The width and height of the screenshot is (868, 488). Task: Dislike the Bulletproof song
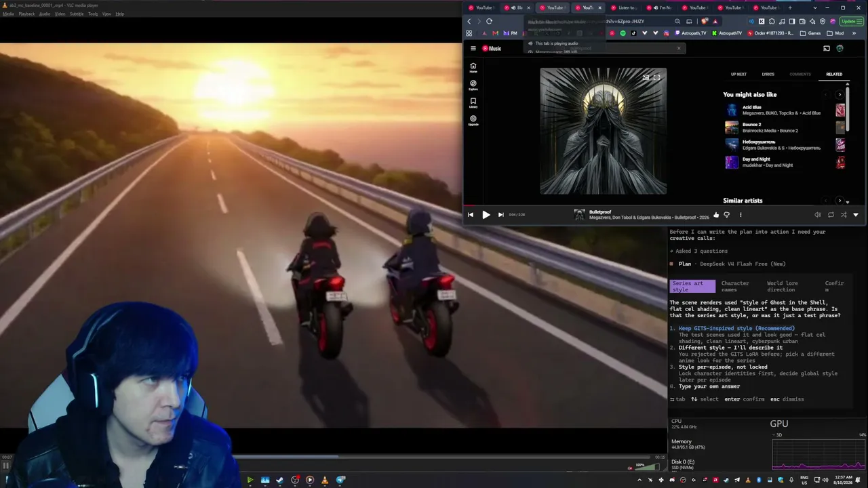click(x=727, y=215)
